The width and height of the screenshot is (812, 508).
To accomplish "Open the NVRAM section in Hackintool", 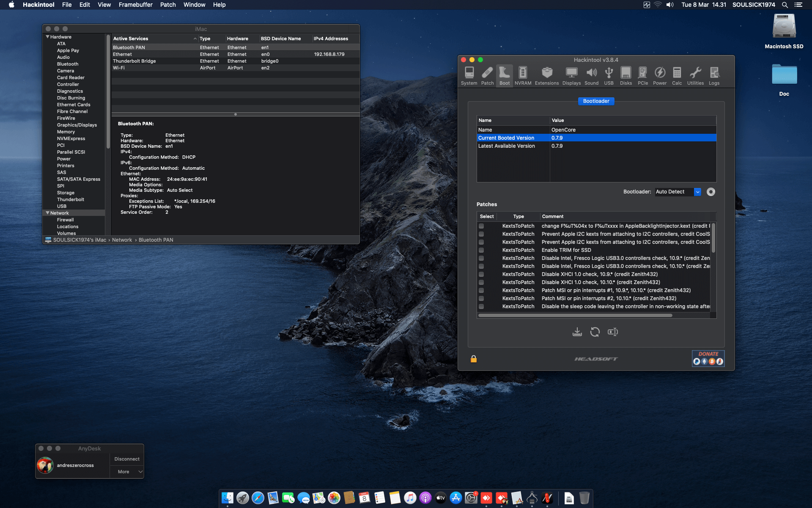I will point(523,76).
